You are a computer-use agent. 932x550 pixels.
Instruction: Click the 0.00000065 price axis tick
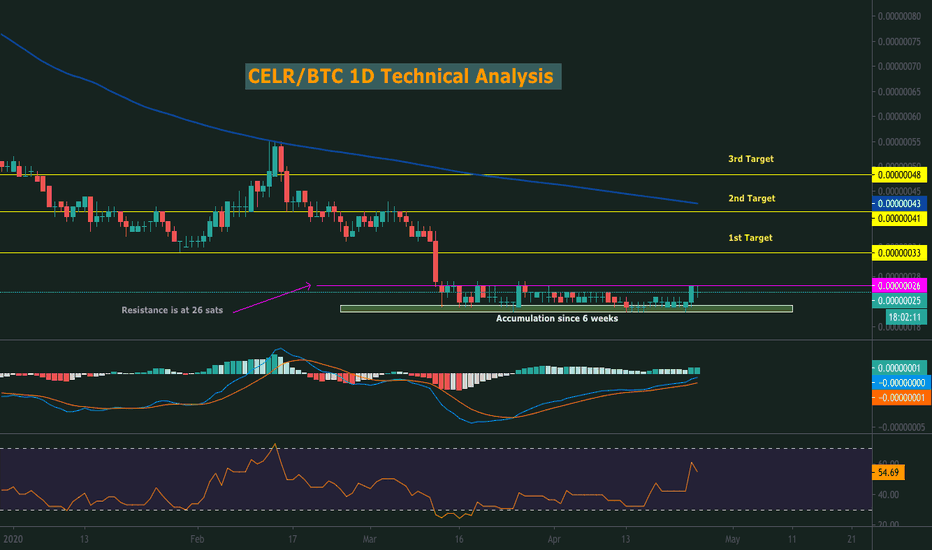tap(899, 92)
